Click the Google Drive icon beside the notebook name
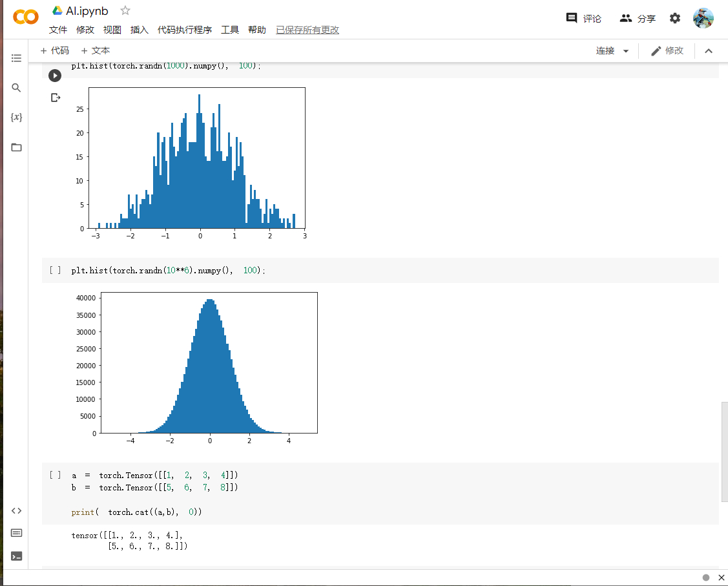Viewport: 728px width, 586px height. point(57,11)
